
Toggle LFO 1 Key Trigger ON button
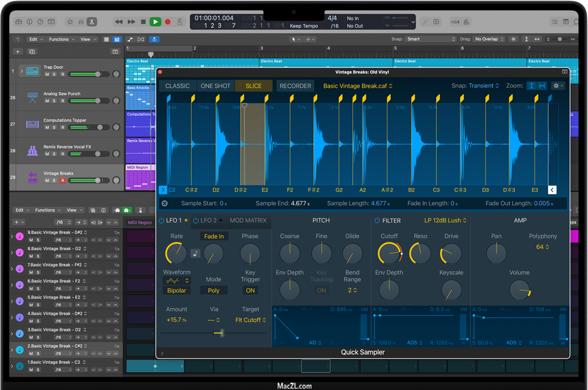point(250,291)
